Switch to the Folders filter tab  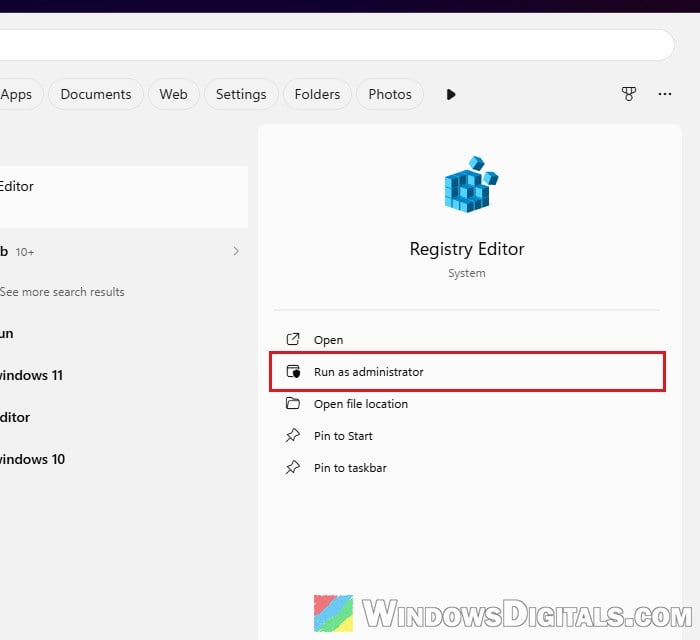tap(317, 94)
